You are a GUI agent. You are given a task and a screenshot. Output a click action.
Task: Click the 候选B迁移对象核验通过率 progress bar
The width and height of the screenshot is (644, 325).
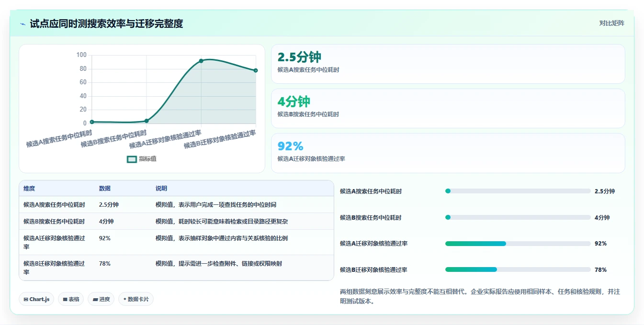[518, 269]
